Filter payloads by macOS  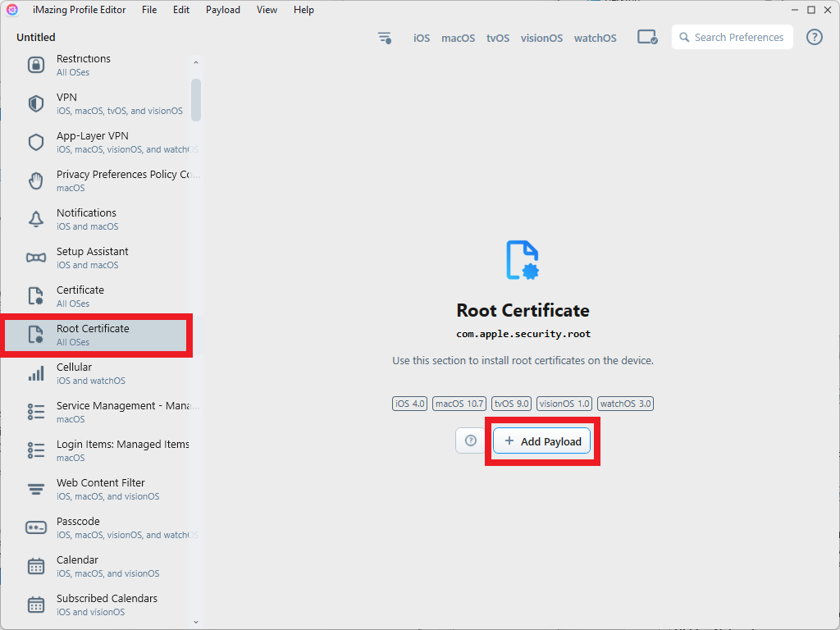458,38
